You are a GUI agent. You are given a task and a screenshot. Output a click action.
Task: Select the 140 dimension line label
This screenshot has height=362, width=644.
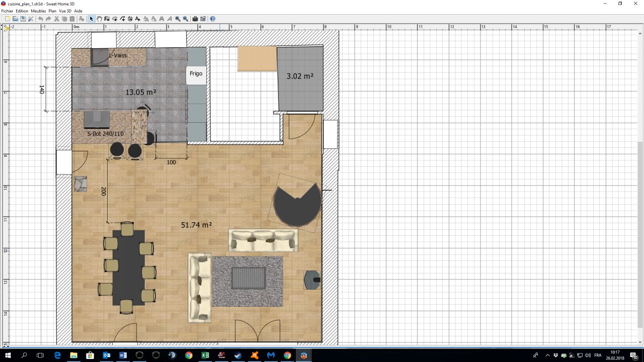[42, 89]
